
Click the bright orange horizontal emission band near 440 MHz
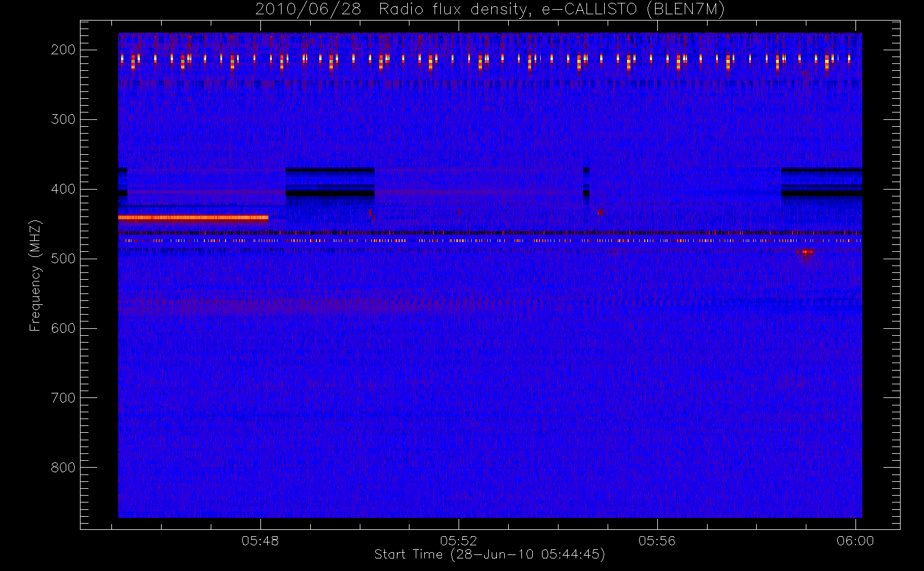tap(193, 218)
